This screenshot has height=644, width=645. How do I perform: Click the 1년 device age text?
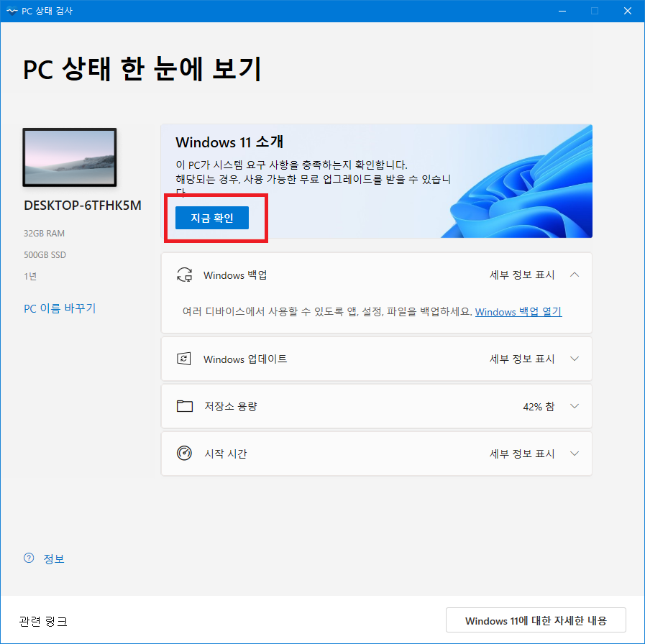click(x=30, y=276)
